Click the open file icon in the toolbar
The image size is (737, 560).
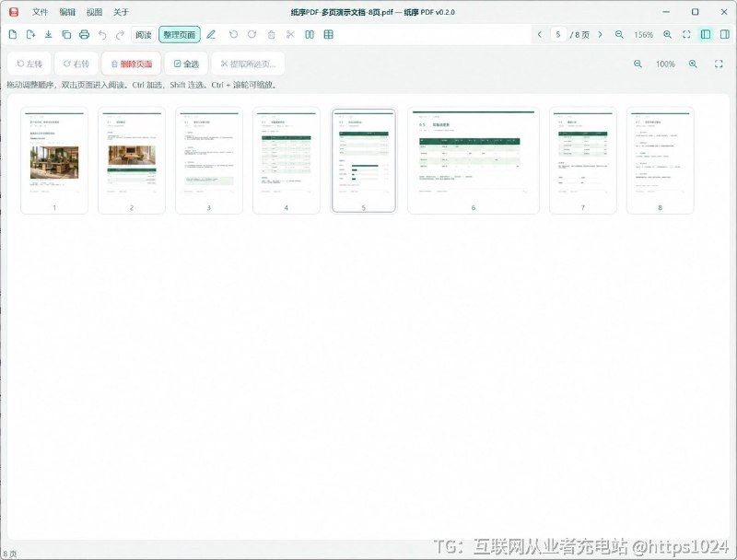[x=13, y=34]
